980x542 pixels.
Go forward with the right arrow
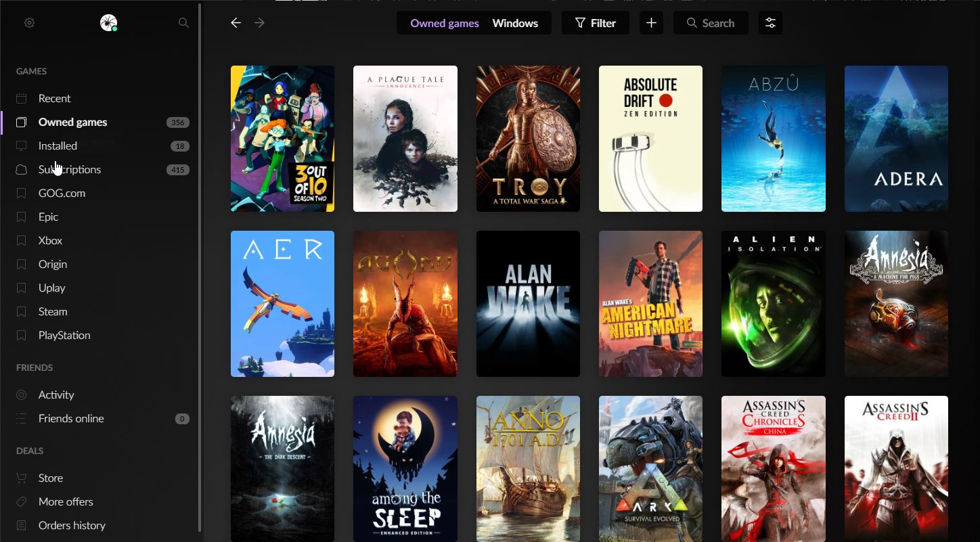(259, 23)
